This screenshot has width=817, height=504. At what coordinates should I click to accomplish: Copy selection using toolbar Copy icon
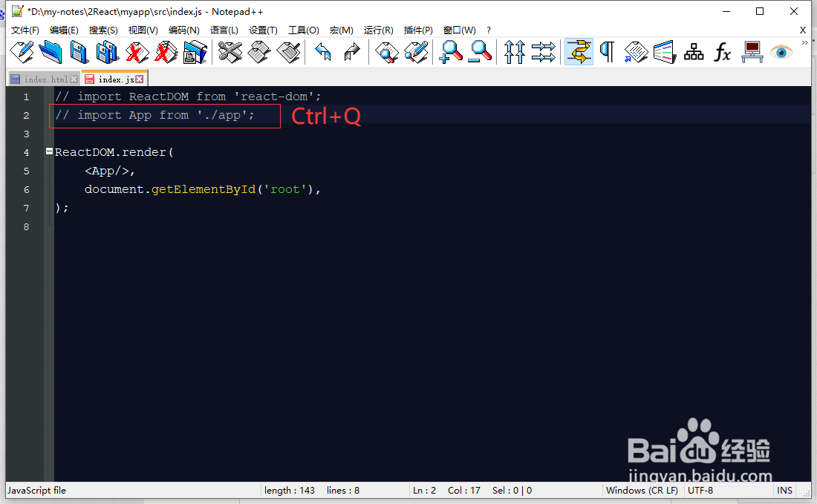click(259, 52)
